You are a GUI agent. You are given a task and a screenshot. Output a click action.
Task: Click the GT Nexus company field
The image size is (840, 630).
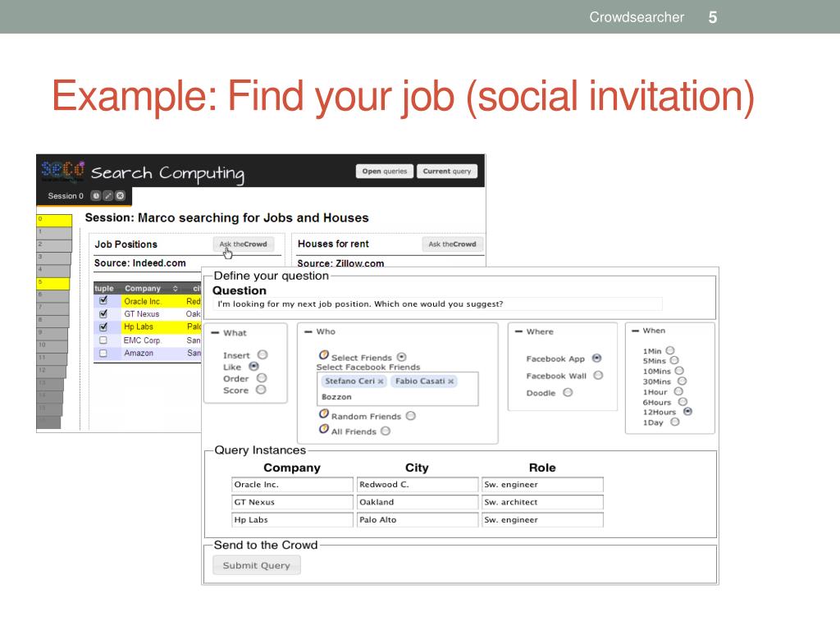coord(293,503)
